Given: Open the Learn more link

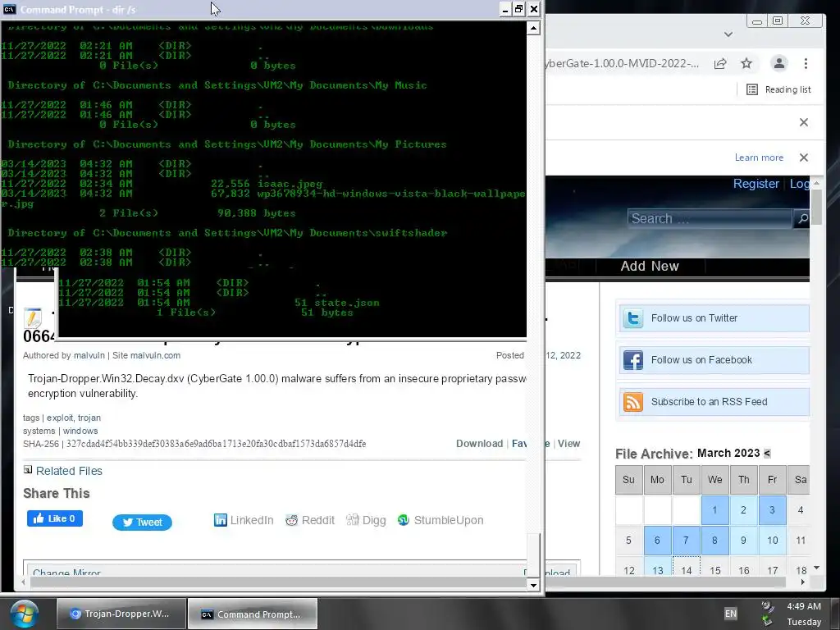Looking at the screenshot, I should (759, 157).
